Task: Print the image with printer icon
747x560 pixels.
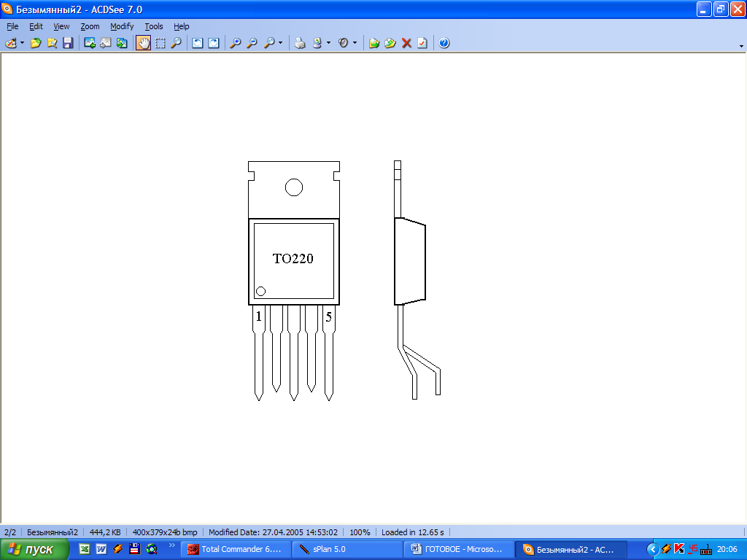Action: tap(300, 43)
